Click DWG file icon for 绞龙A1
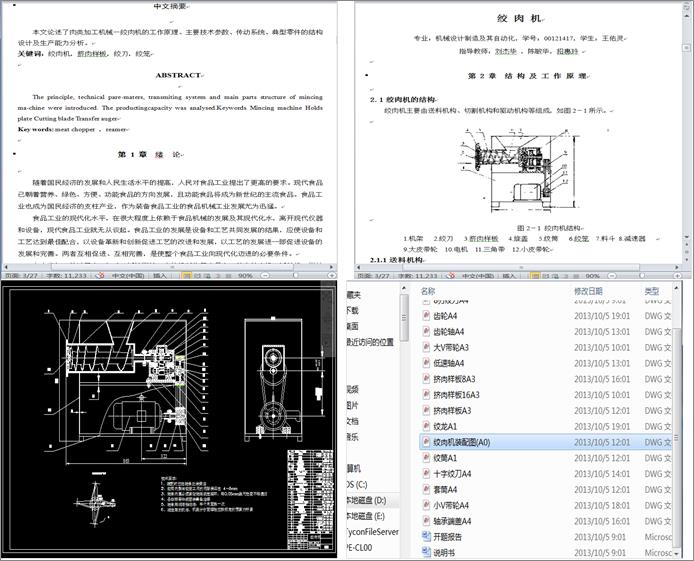694x561 pixels. click(x=426, y=426)
